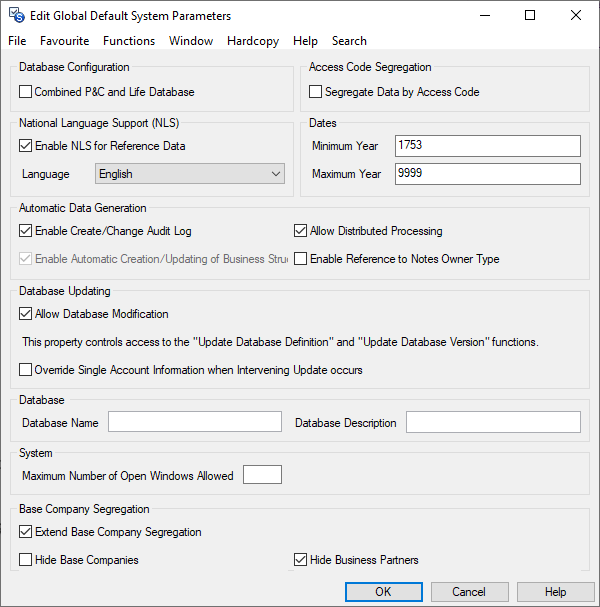Open the File menu
Image resolution: width=600 pixels, height=607 pixels.
point(17,41)
